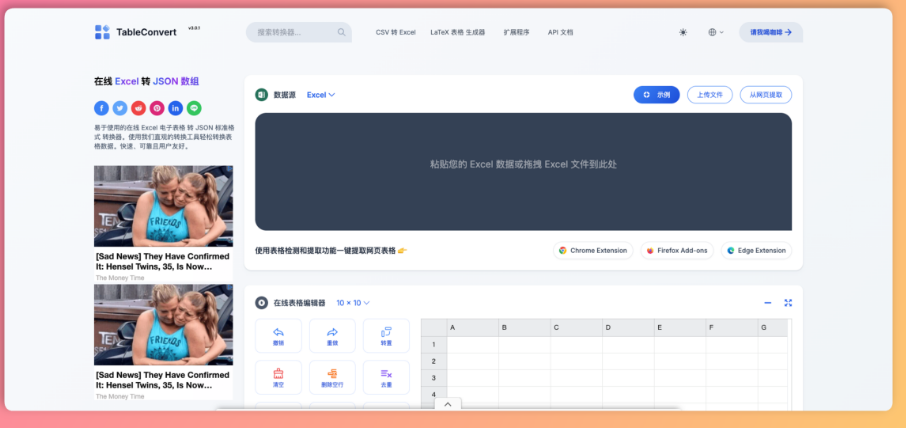Select row header 2

point(434,362)
